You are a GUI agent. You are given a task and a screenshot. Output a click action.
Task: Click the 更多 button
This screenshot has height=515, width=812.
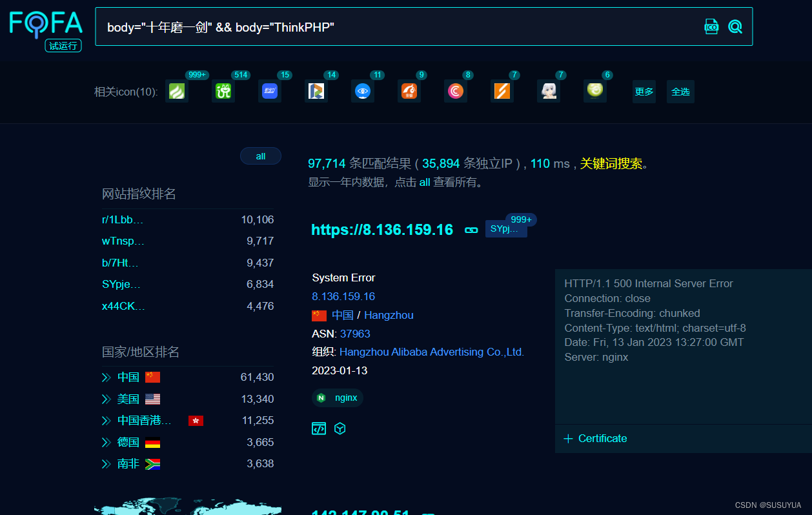[644, 92]
